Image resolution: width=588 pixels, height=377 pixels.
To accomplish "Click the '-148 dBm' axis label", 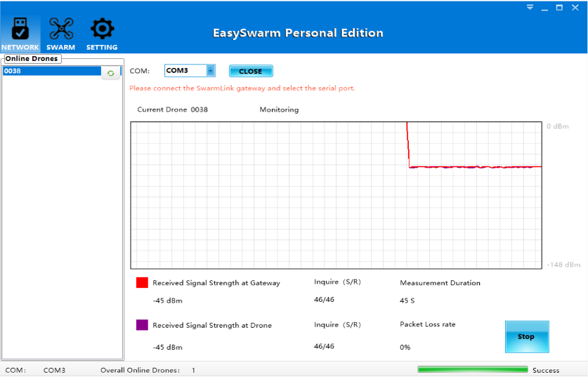I will pyautogui.click(x=563, y=265).
